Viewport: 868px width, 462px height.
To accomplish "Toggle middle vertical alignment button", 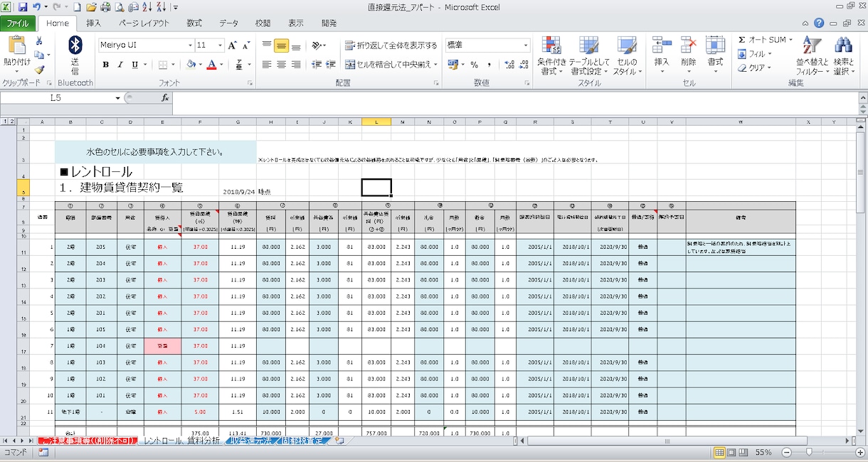I will pyautogui.click(x=281, y=45).
